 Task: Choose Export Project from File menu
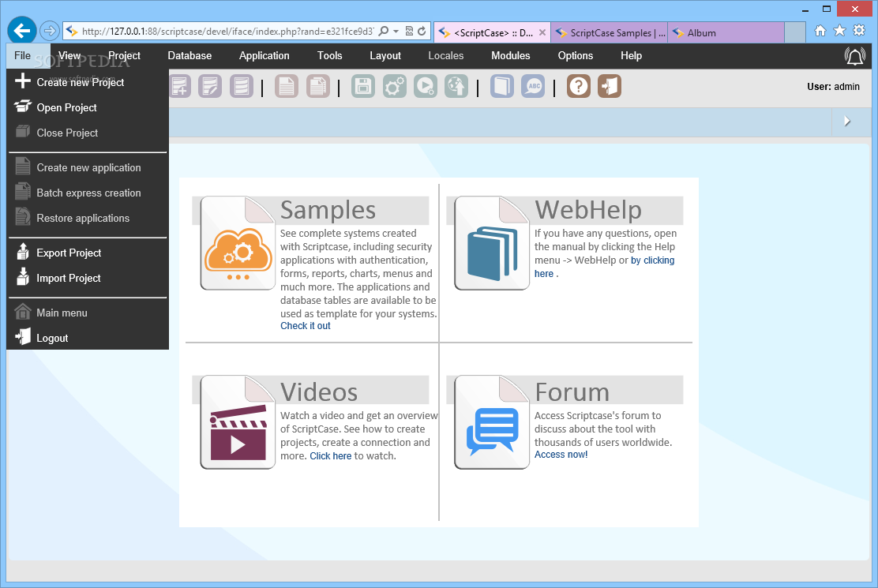click(x=88, y=253)
